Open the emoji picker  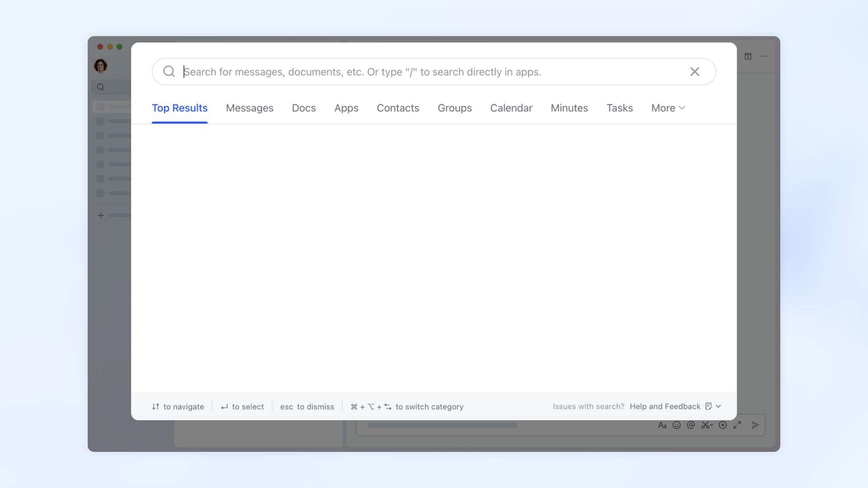click(677, 425)
